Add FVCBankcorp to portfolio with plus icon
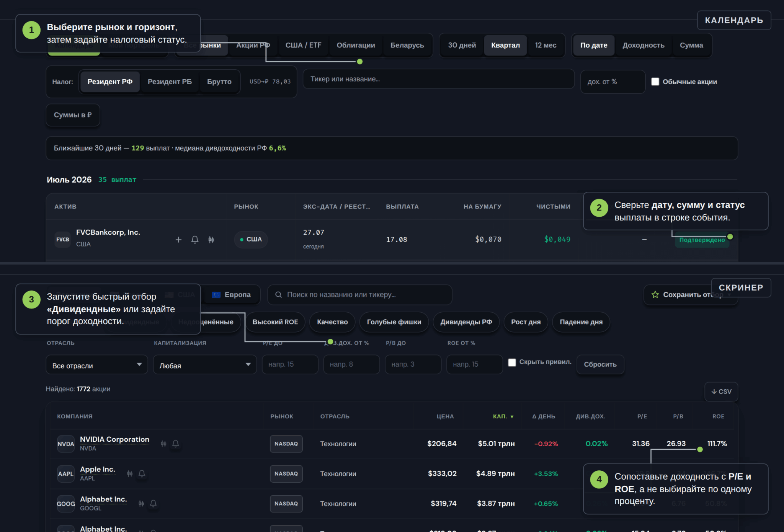 coord(178,240)
